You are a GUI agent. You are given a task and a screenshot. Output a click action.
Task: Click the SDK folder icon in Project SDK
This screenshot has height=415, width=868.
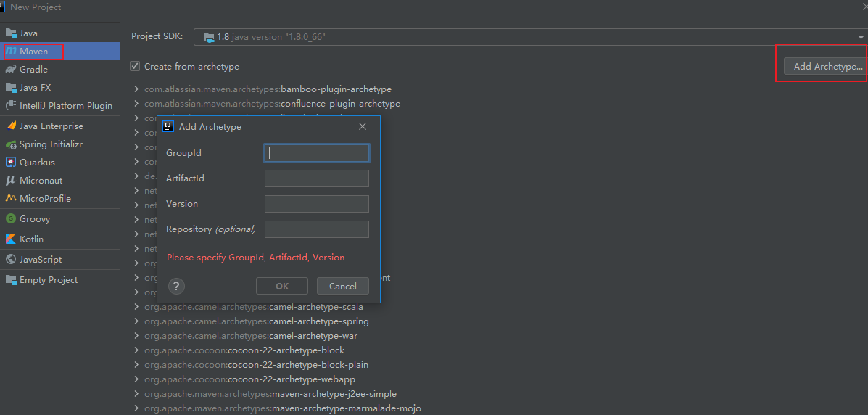click(209, 37)
